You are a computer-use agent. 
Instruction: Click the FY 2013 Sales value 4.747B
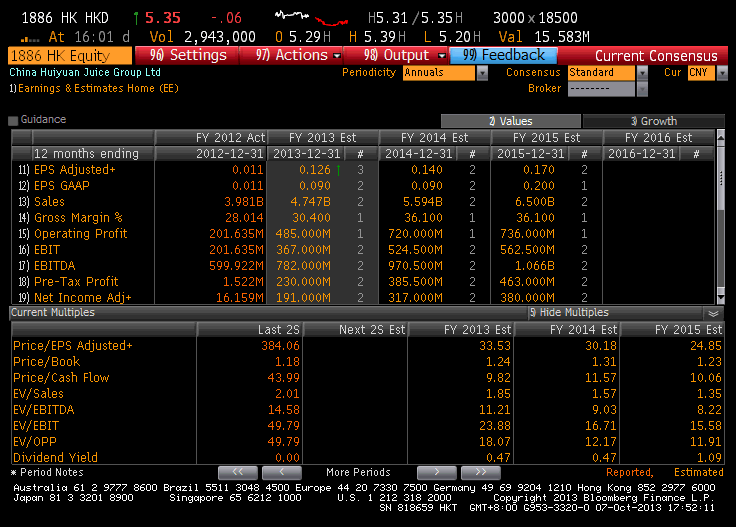[310, 202]
